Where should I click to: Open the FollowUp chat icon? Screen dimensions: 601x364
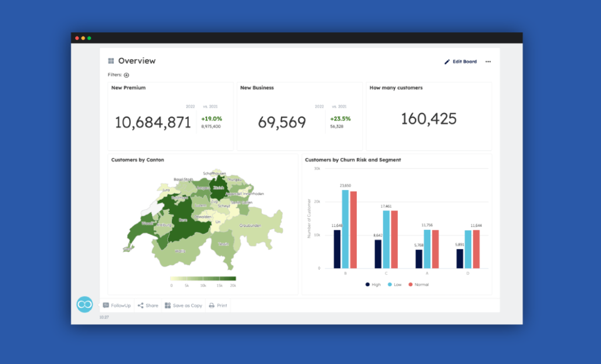[x=106, y=305]
